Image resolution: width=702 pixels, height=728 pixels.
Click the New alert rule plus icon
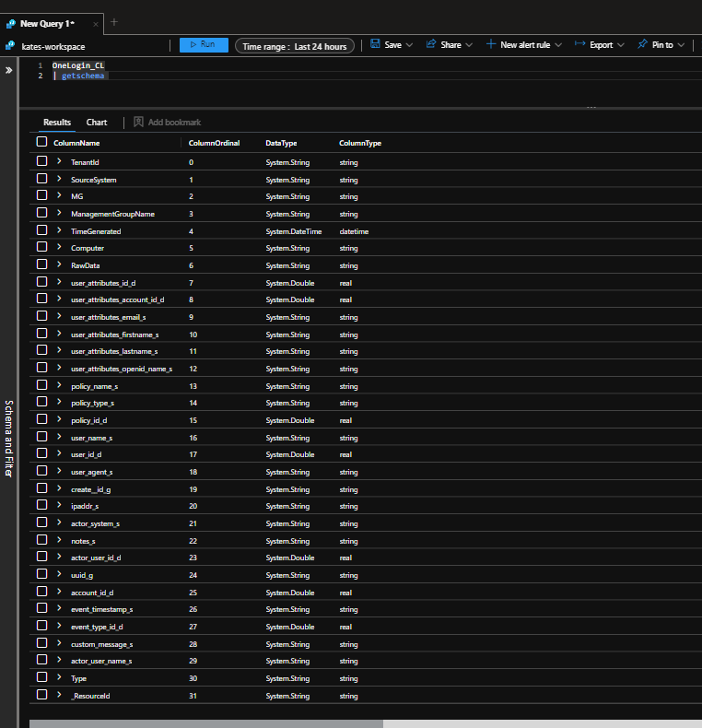tap(491, 44)
